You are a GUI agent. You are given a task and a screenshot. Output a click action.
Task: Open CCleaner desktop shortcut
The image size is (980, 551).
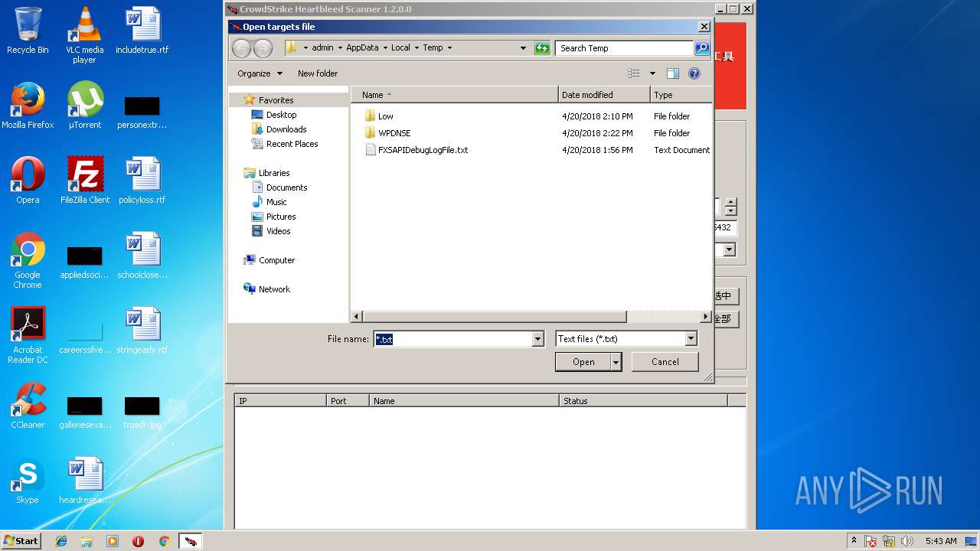click(28, 406)
